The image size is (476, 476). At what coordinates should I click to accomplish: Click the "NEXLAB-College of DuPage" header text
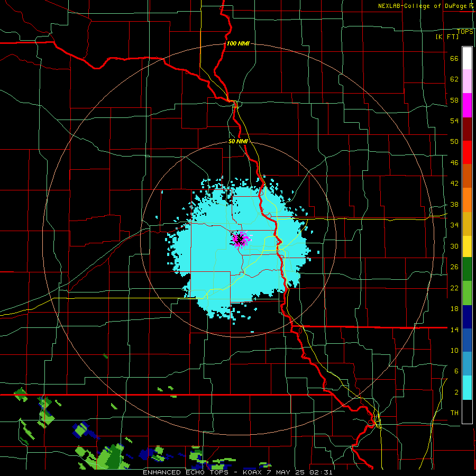(x=423, y=6)
